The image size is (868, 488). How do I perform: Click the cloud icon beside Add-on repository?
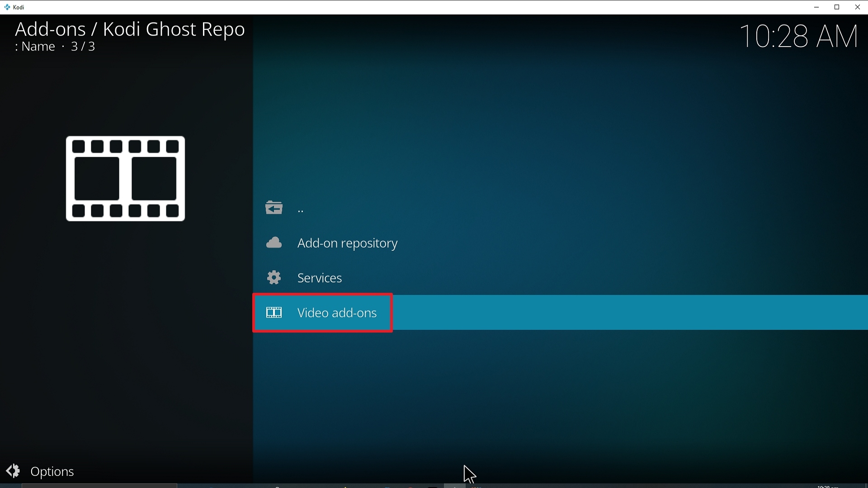pyautogui.click(x=274, y=243)
